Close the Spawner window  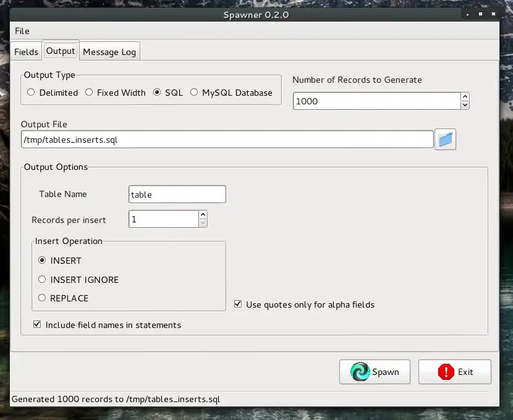493,14
